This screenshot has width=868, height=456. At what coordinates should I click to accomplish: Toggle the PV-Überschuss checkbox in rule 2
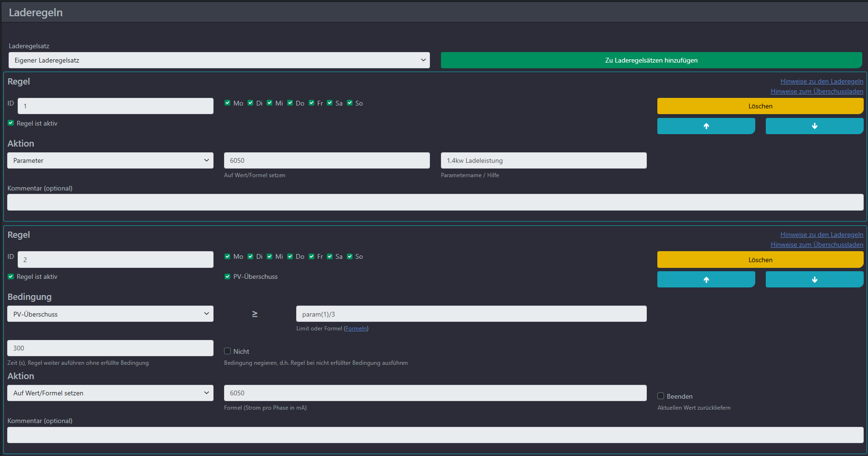pyautogui.click(x=227, y=276)
